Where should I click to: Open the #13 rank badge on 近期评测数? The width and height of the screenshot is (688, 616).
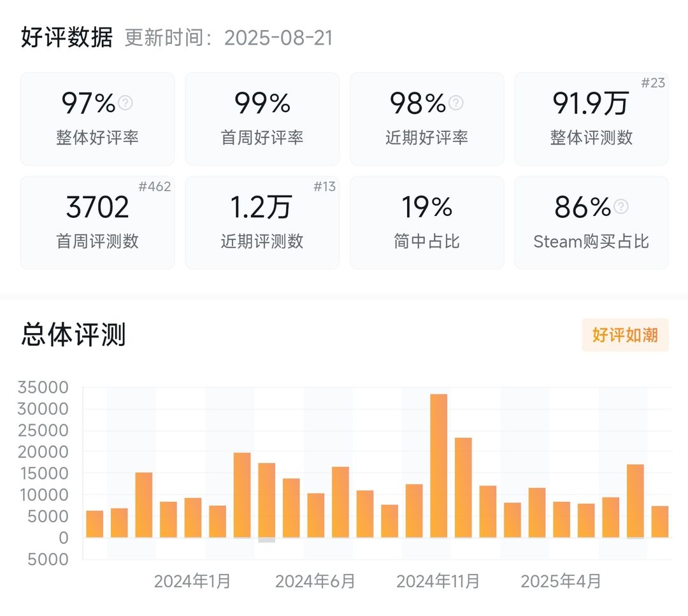325,187
